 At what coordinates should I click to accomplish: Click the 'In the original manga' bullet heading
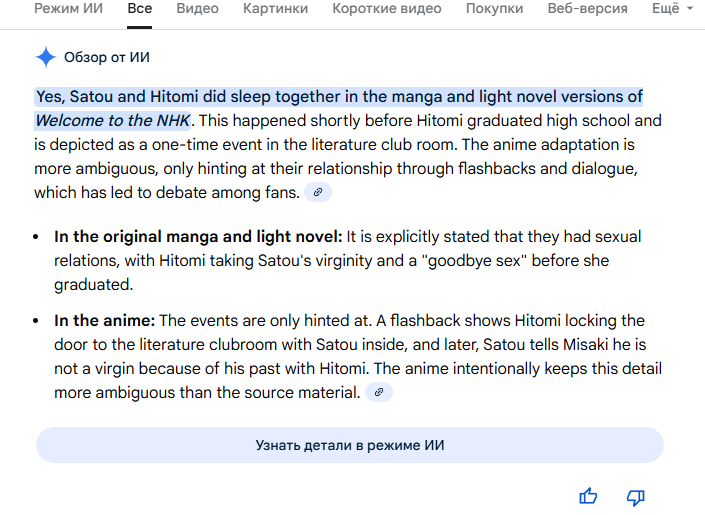click(x=198, y=237)
